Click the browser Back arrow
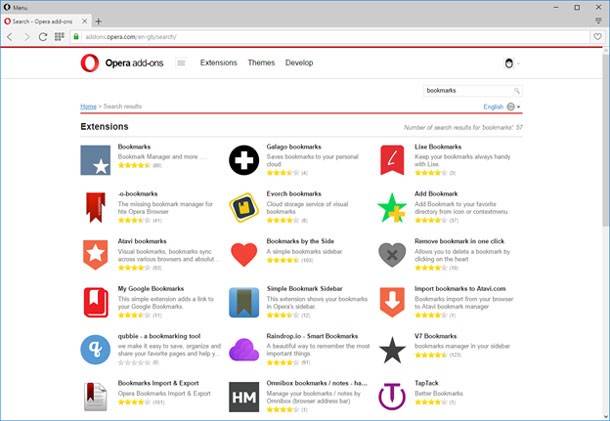 click(x=10, y=37)
